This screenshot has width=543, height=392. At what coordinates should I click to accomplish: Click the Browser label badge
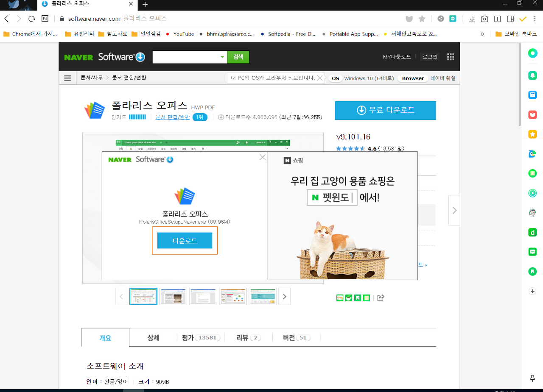click(x=413, y=78)
